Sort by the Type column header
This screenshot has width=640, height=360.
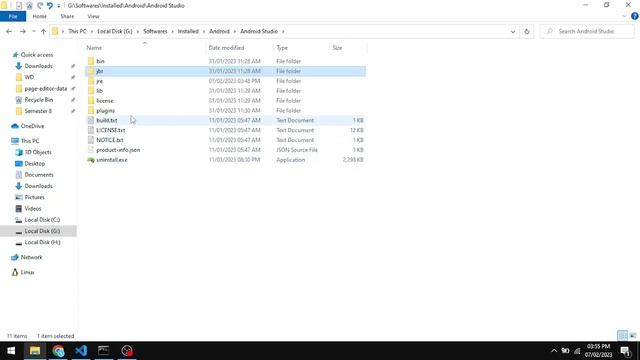pyautogui.click(x=301, y=48)
